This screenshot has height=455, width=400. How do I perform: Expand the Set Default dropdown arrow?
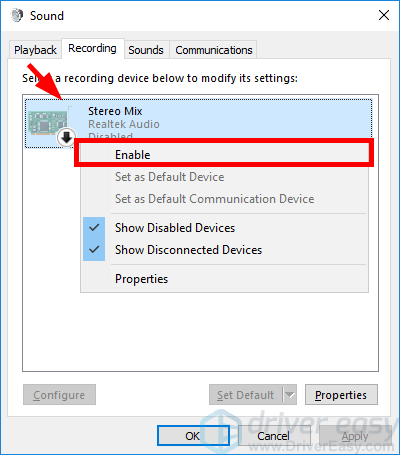(290, 395)
